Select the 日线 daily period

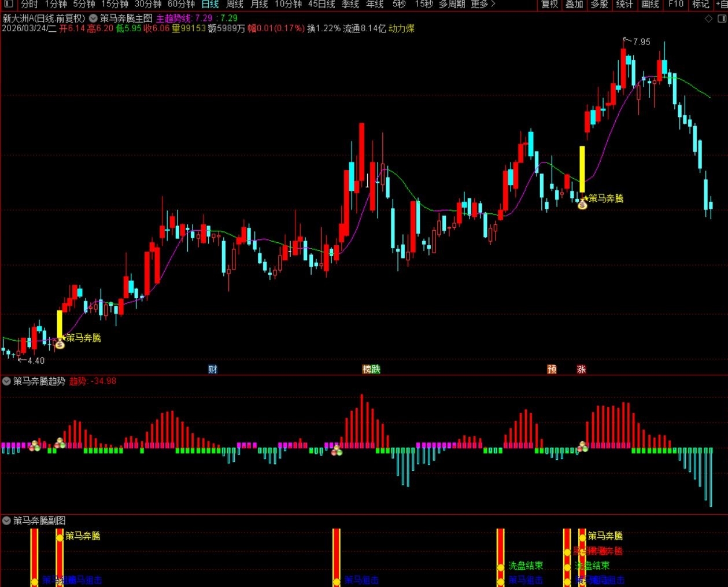click(x=210, y=4)
